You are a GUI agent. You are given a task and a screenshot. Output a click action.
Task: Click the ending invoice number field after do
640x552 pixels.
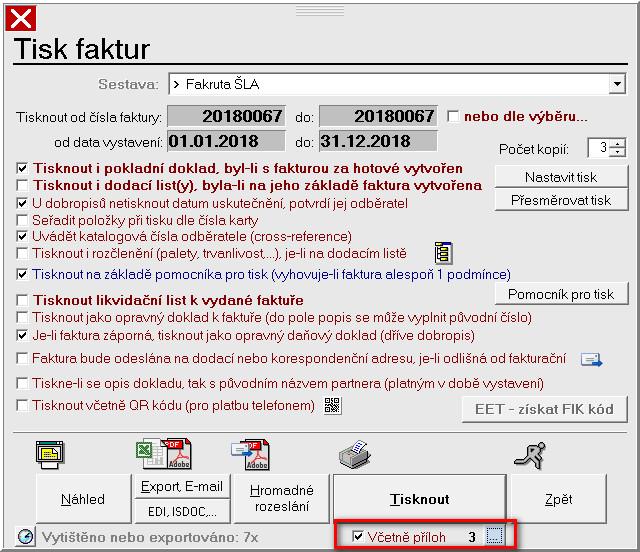click(x=378, y=116)
